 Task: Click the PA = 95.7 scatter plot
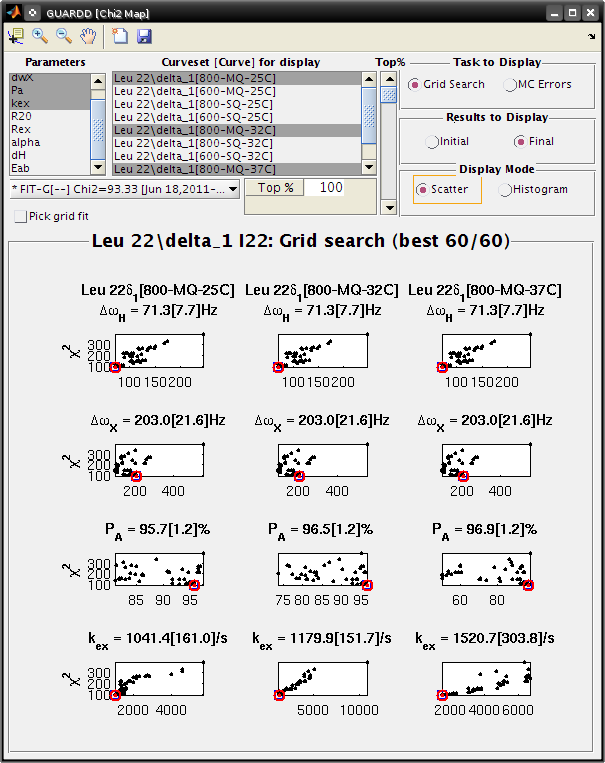click(159, 569)
